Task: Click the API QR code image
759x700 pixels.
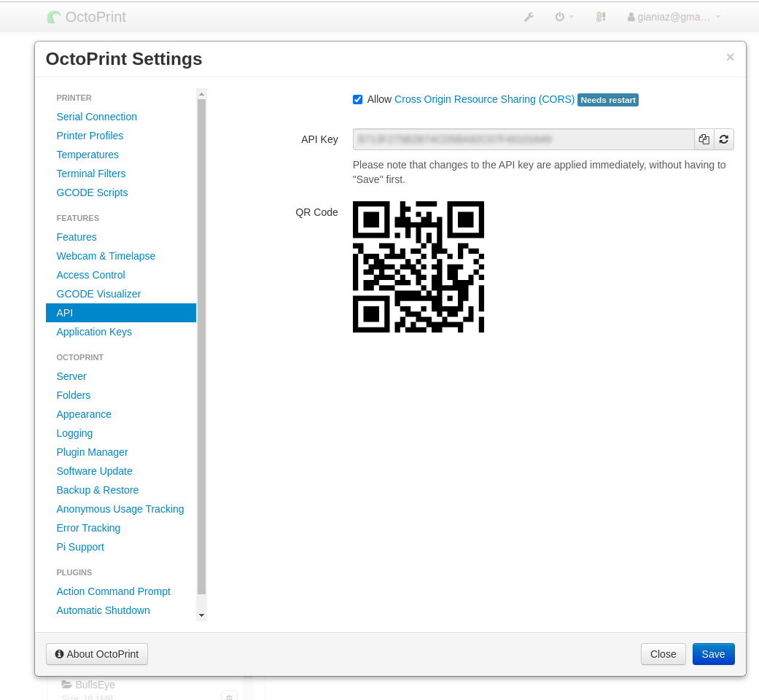Action: click(419, 267)
